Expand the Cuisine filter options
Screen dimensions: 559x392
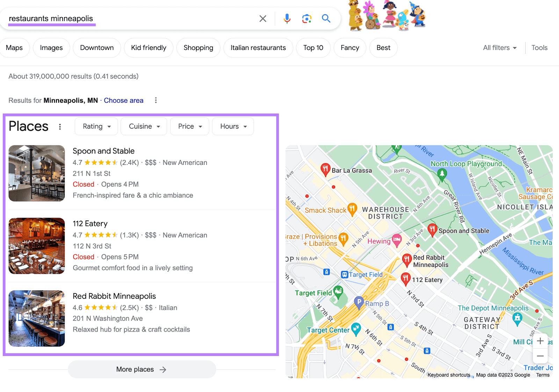[x=144, y=126]
